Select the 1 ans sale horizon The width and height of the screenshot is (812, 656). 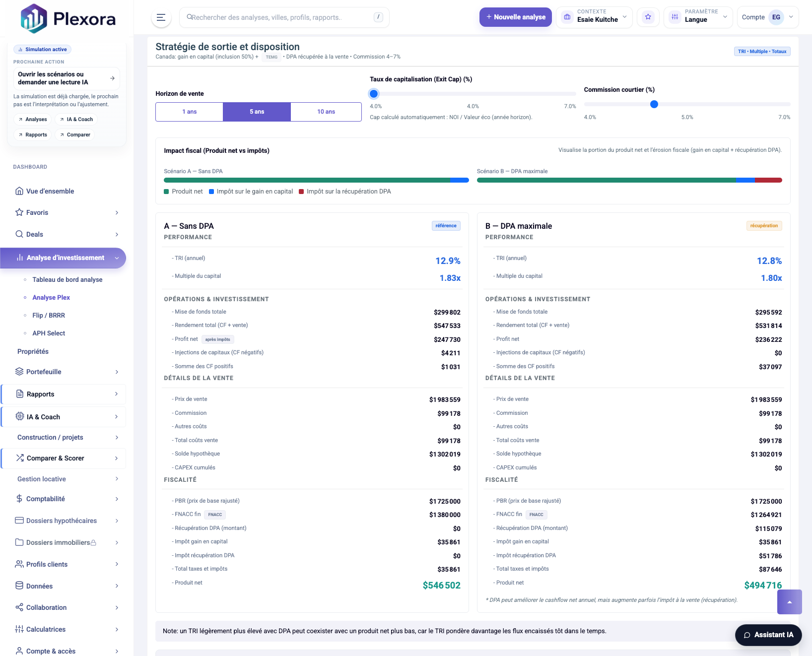tap(189, 112)
